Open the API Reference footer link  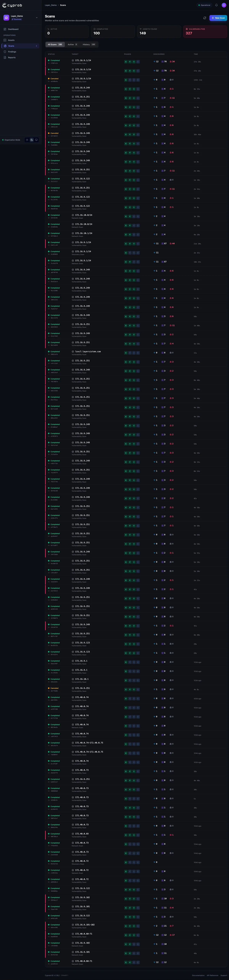click(x=213, y=975)
